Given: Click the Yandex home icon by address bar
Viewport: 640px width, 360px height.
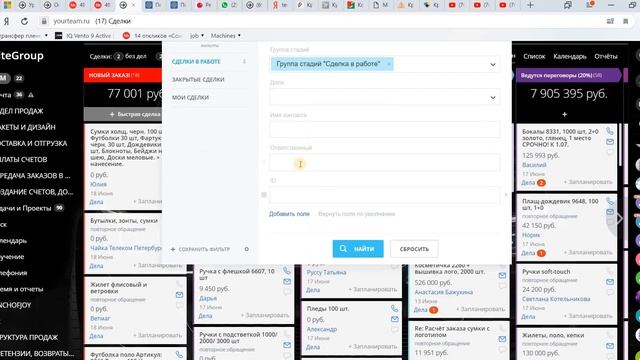Looking at the screenshot, I should point(6,21).
